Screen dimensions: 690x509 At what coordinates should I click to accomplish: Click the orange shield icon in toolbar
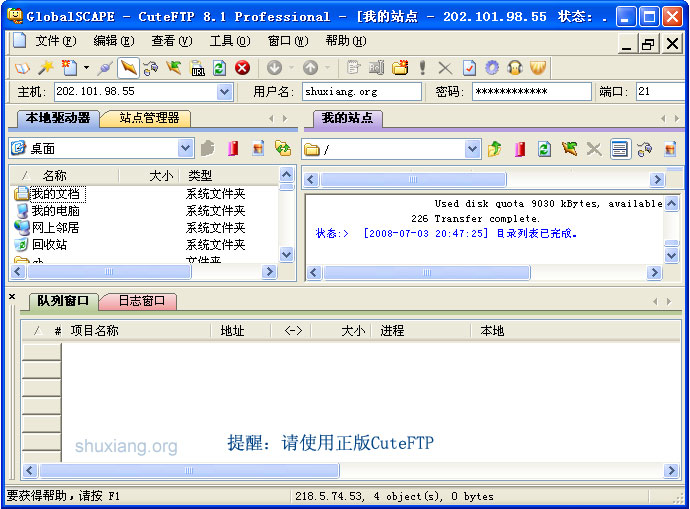pos(538,68)
